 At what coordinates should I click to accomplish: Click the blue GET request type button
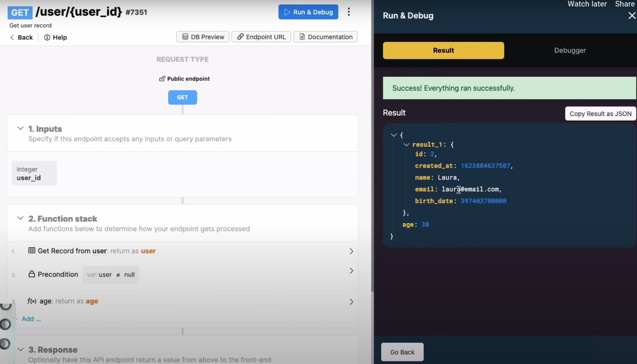[x=182, y=97]
